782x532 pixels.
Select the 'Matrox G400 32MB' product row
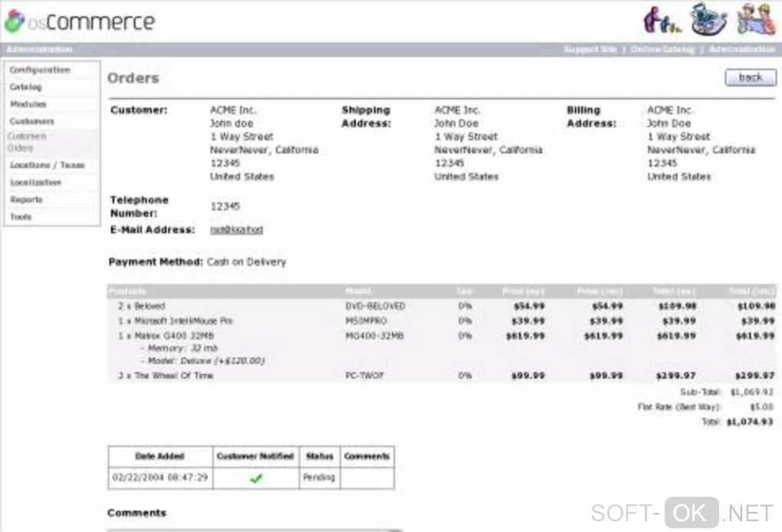(442, 336)
